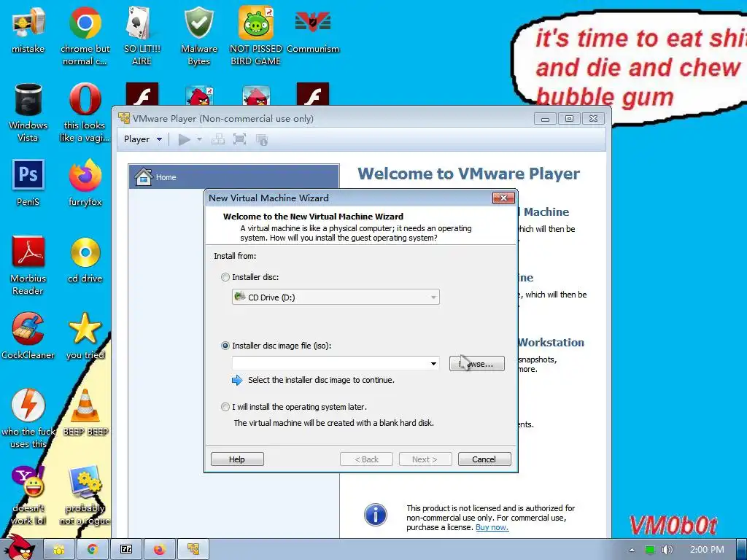Screen dimensions: 747x560
Task: Open the 'who the fuck uses this' icon
Action: (x=28, y=419)
